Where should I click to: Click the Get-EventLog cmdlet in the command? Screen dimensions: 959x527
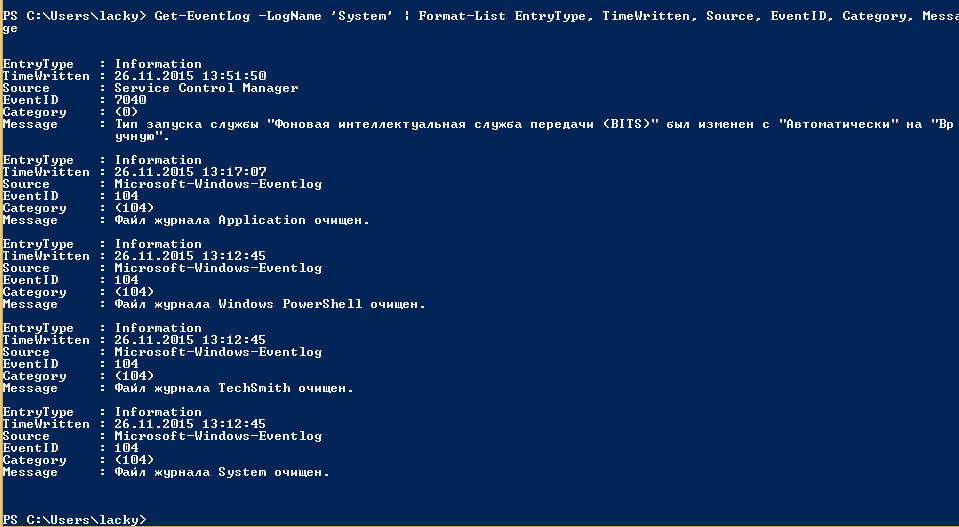[x=198, y=16]
